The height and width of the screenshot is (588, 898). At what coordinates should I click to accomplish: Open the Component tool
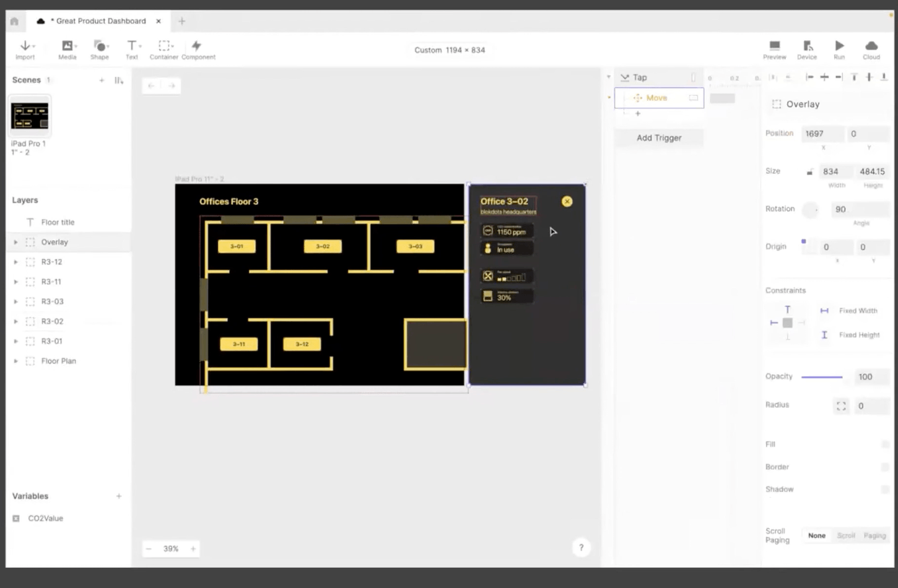coord(197,46)
